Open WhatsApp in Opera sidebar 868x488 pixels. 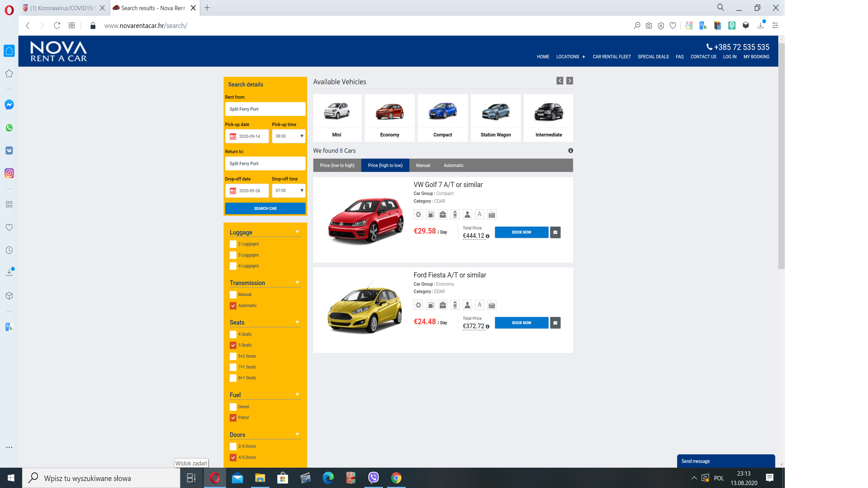[9, 128]
